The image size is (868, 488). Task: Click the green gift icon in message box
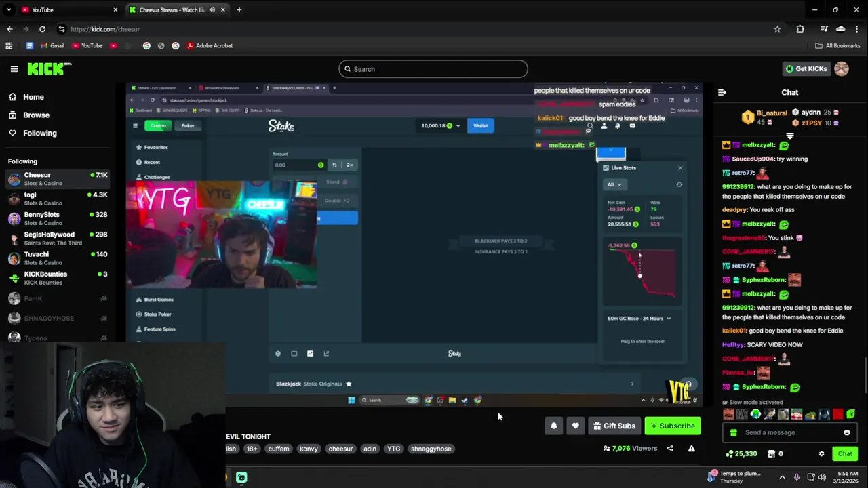pos(732,432)
